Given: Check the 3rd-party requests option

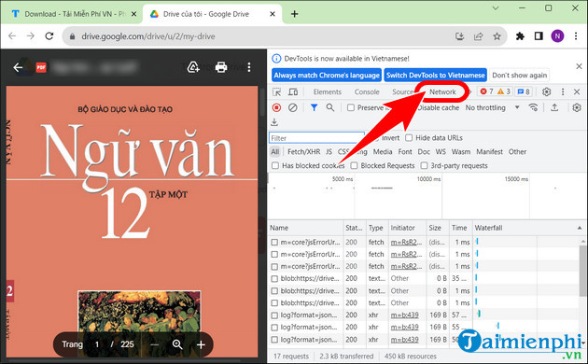Looking at the screenshot, I should (x=424, y=166).
